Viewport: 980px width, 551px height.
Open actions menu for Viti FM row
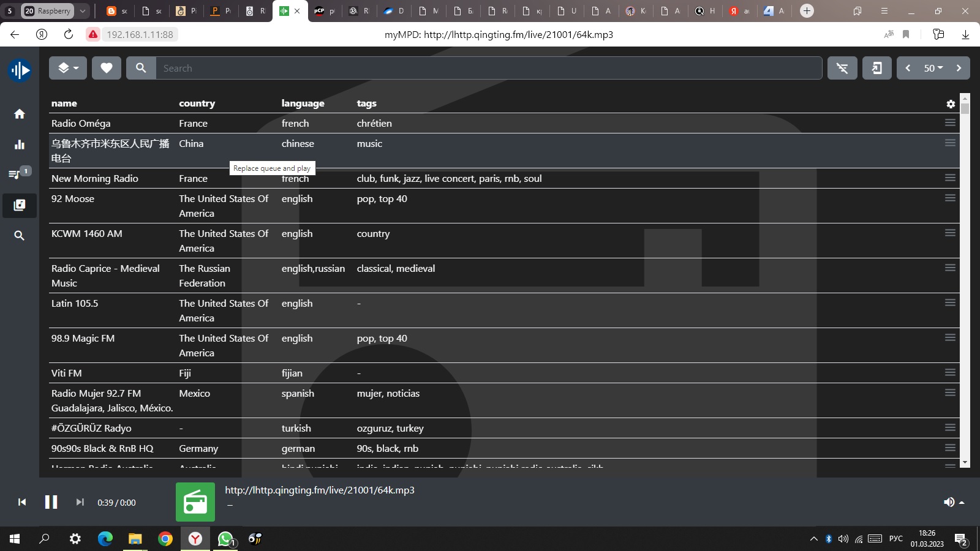950,373
